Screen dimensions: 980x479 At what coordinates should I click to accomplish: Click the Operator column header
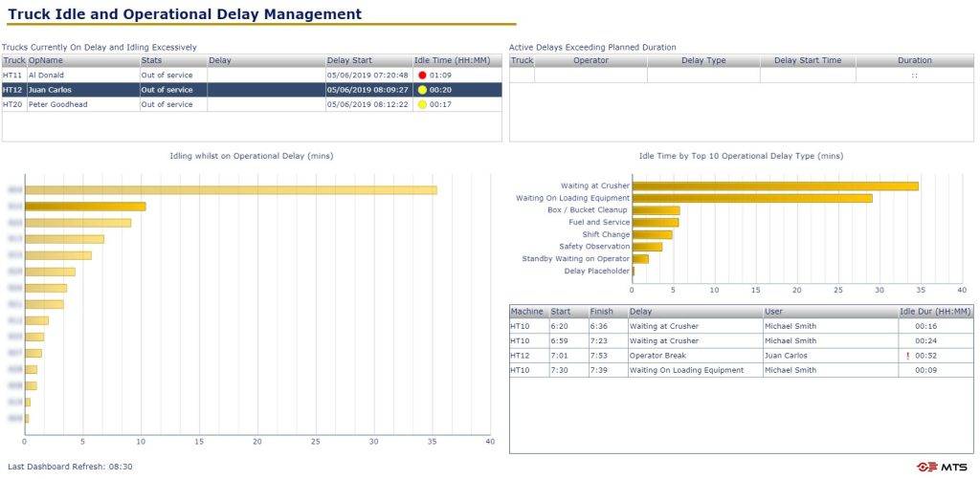(x=590, y=60)
